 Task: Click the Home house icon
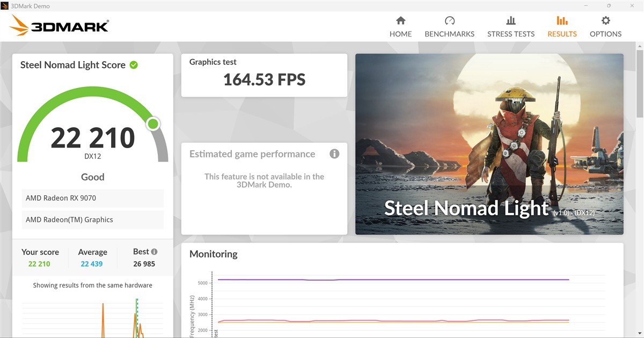[x=400, y=21]
